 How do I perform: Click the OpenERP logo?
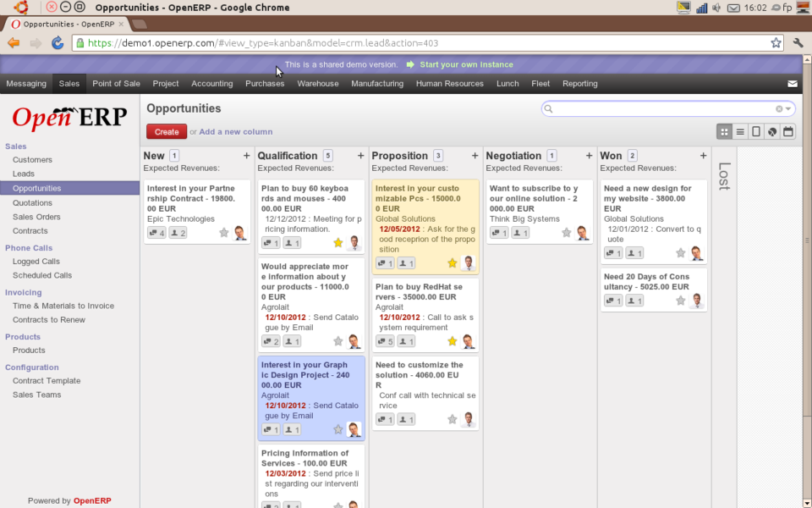(69, 117)
